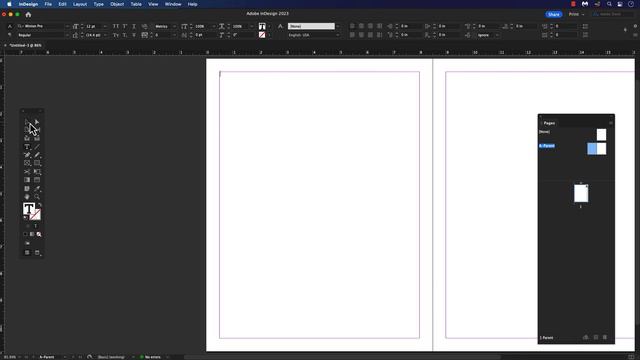The height and width of the screenshot is (360, 640).
Task: Select the Direct Selection tool
Action: point(37,122)
